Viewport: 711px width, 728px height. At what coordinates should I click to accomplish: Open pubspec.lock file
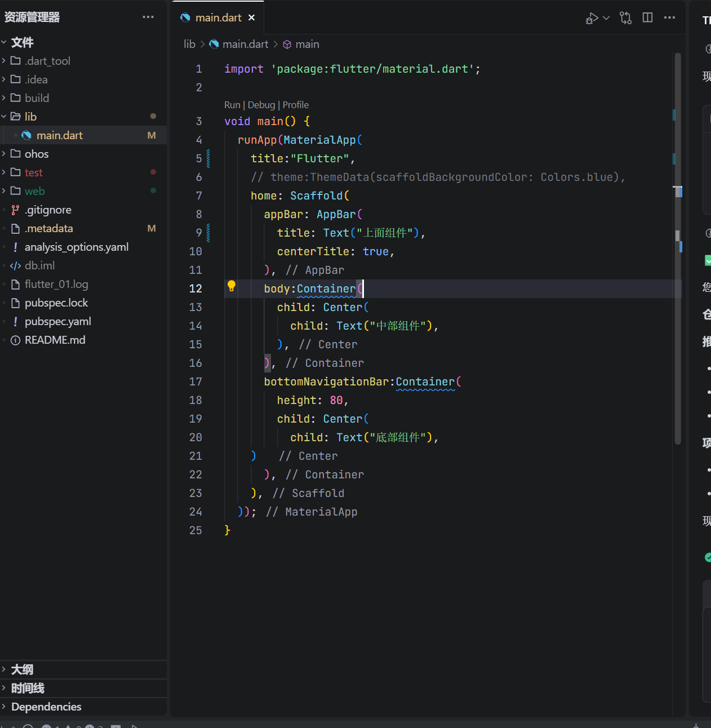coord(83,303)
